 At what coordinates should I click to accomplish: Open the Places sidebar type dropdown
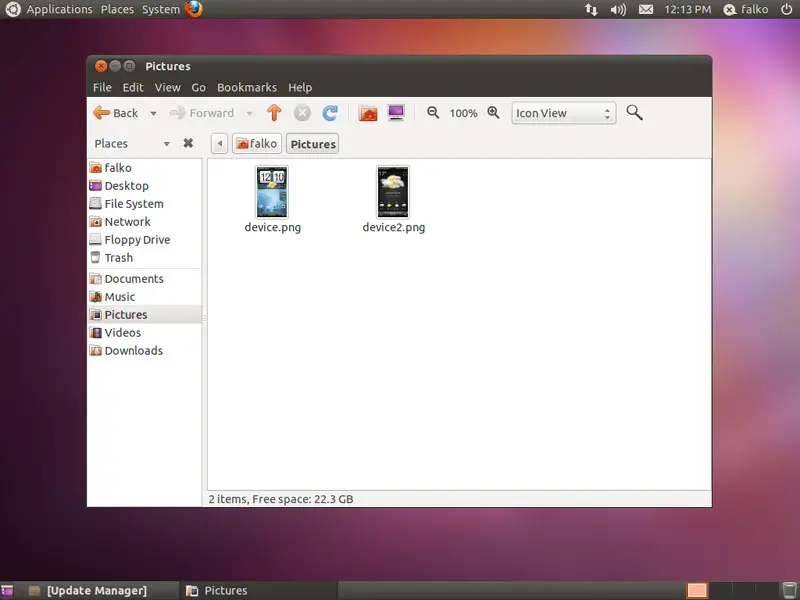[166, 144]
